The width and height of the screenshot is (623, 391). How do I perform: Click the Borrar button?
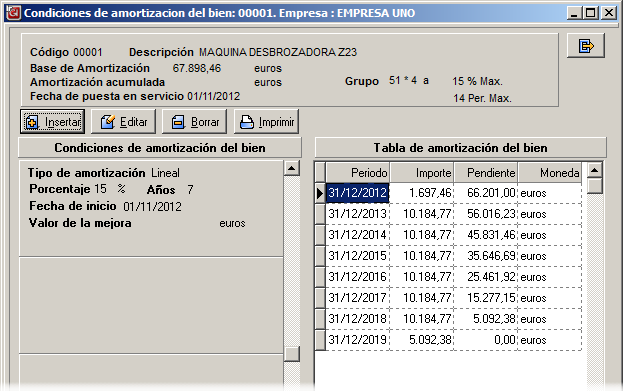point(194,122)
